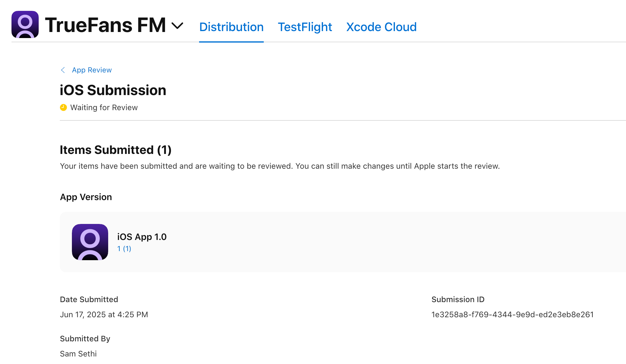Open the Xcode Cloud tab
Screen dimensions: 626x364
coord(381,27)
